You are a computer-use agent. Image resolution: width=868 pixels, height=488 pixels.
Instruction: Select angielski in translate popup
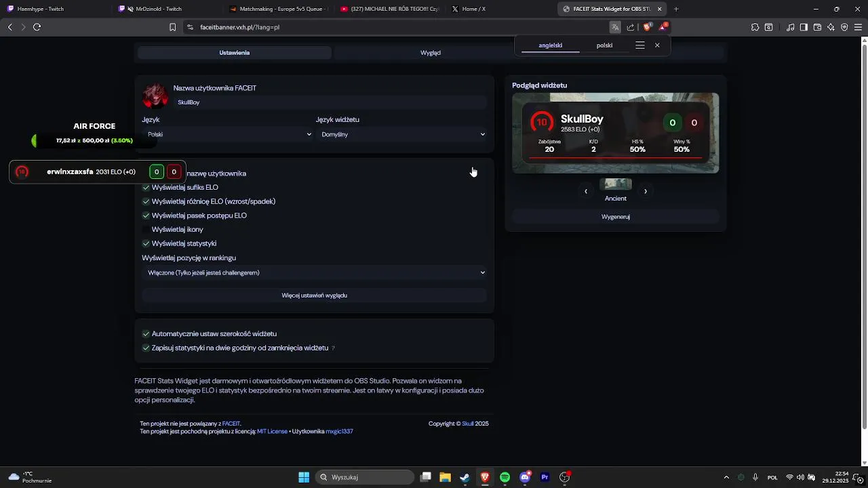click(551, 45)
